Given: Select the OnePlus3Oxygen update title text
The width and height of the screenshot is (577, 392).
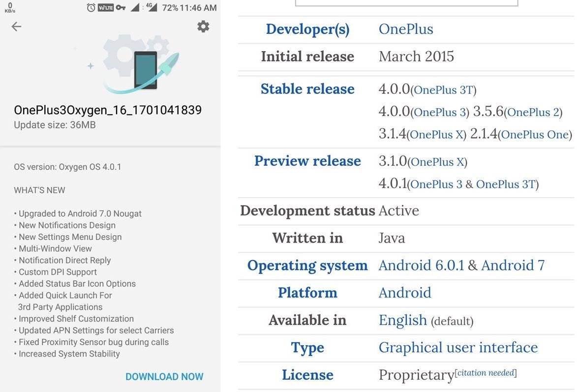Looking at the screenshot, I should point(107,110).
